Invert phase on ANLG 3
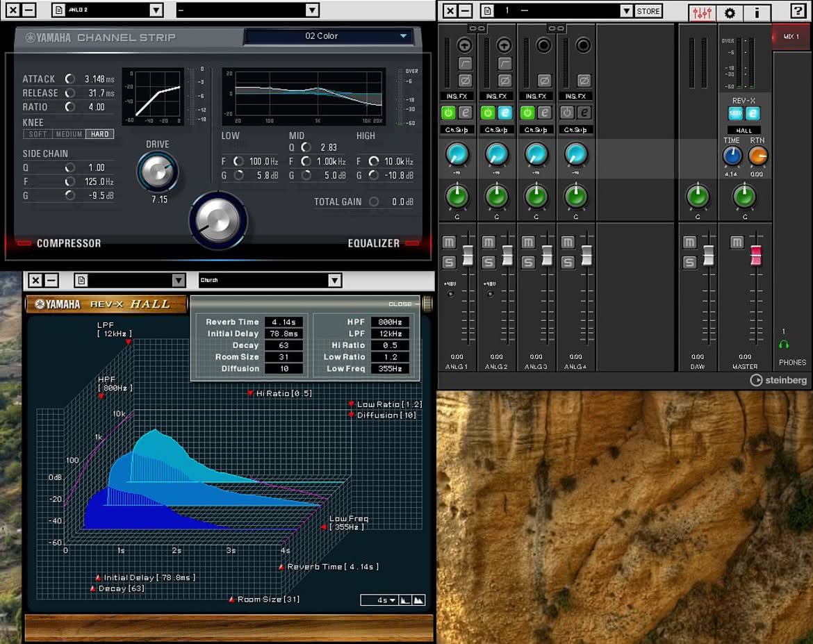Viewport: 813px width, 644px height. point(543,81)
